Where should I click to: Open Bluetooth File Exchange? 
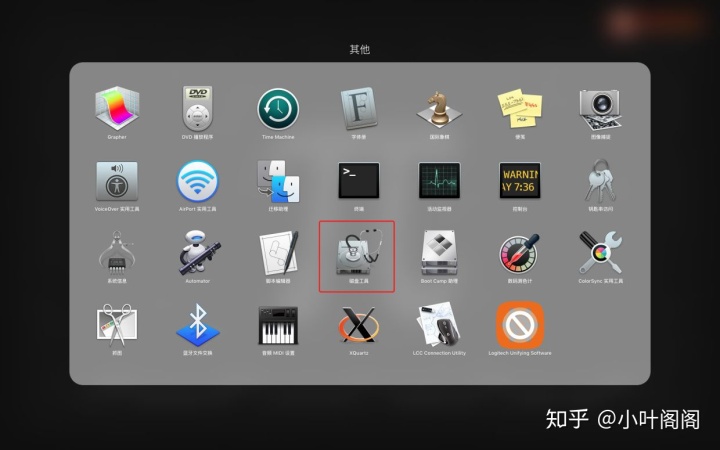[197, 325]
